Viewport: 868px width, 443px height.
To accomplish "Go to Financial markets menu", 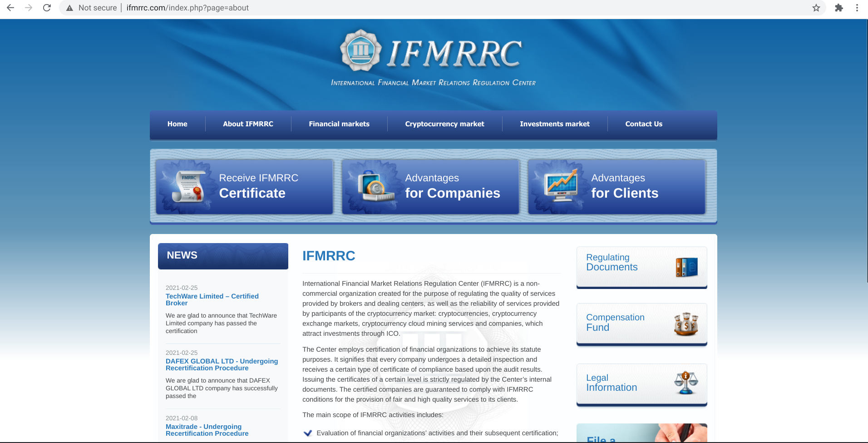I will 339,124.
